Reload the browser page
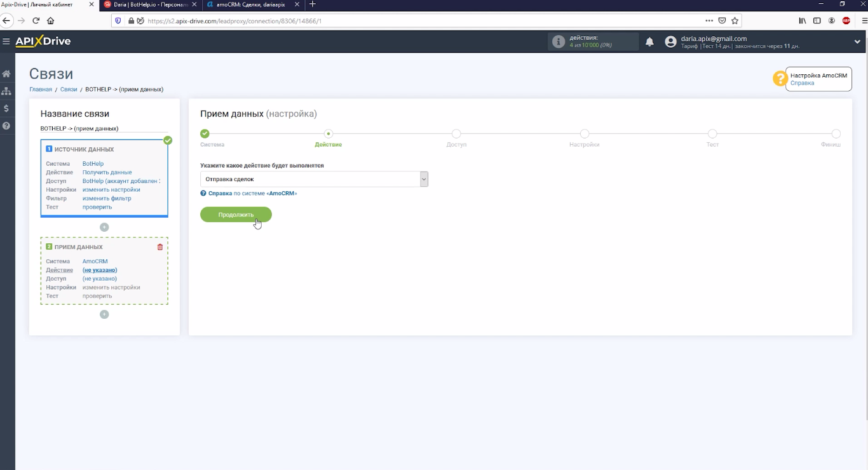 coord(36,20)
